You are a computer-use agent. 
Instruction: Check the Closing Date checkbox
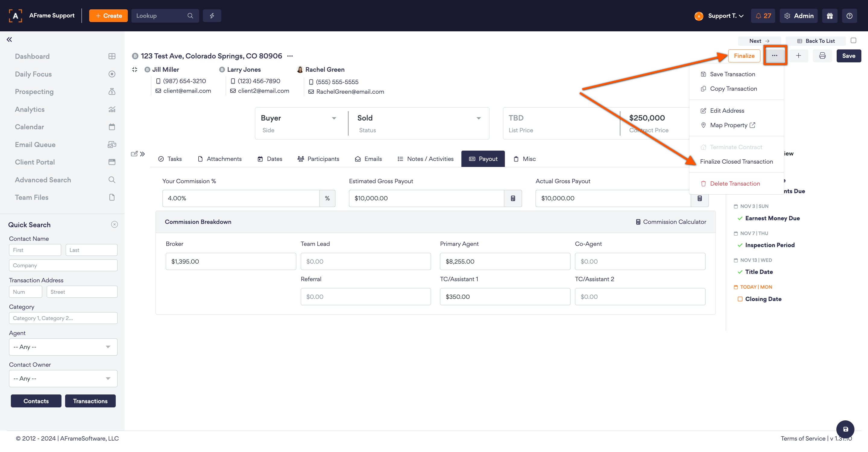(740, 299)
